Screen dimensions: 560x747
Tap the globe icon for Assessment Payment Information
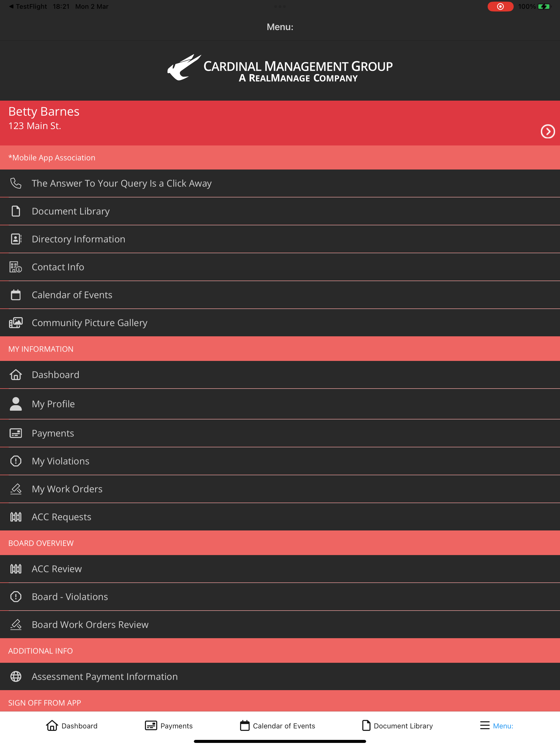click(16, 676)
